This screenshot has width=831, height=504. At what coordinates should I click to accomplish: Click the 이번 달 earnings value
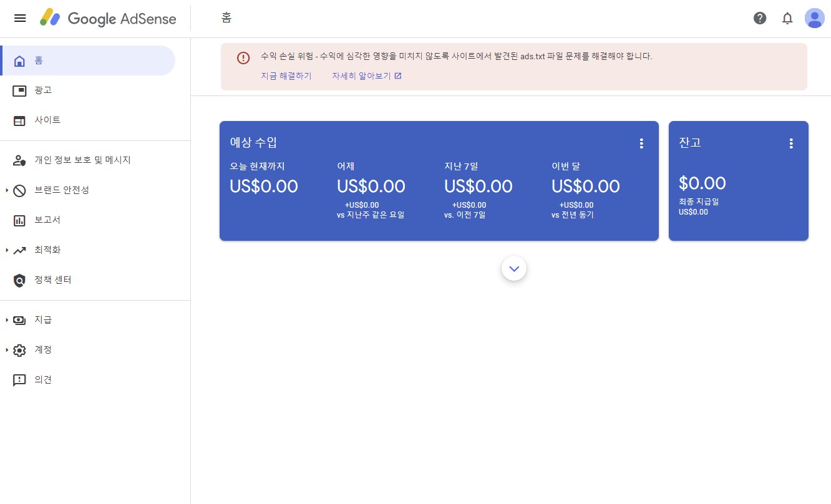coord(586,187)
